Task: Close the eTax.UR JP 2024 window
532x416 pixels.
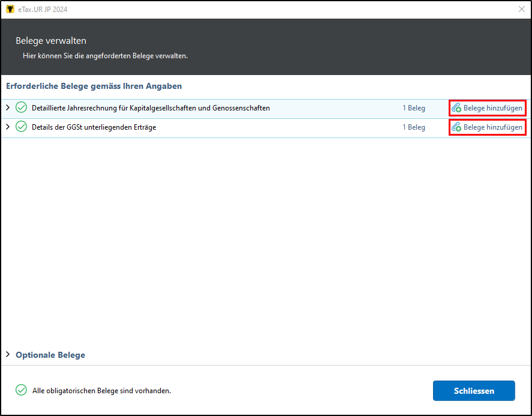Action: pyautogui.click(x=522, y=9)
